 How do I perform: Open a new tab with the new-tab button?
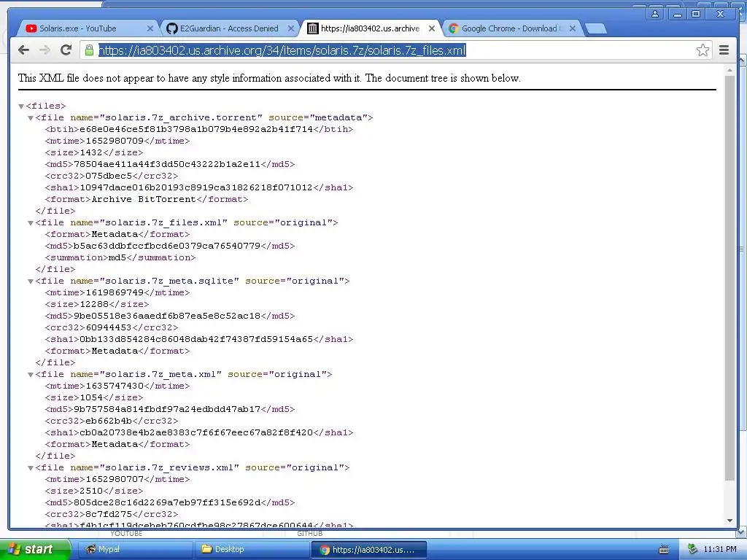click(x=595, y=29)
